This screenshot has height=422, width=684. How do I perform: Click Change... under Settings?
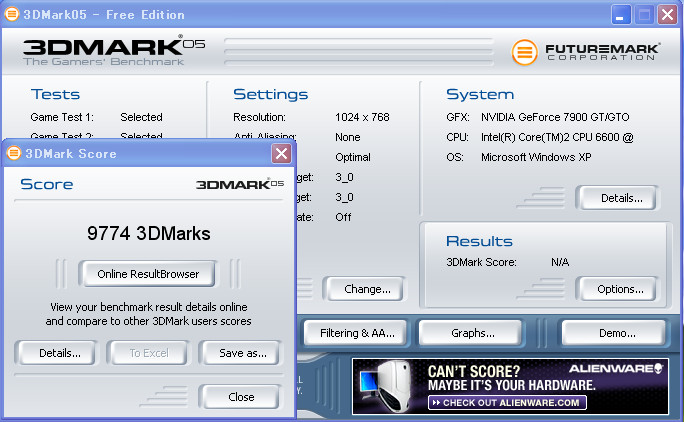366,289
